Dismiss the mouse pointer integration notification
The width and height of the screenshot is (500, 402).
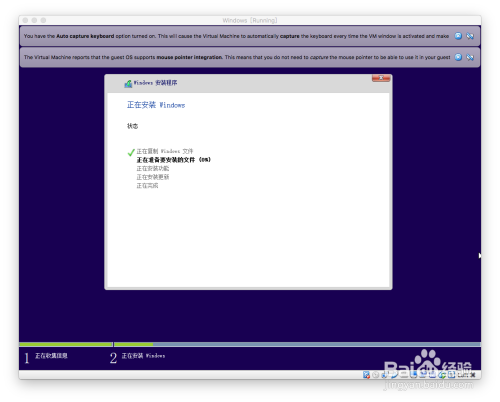coord(458,57)
